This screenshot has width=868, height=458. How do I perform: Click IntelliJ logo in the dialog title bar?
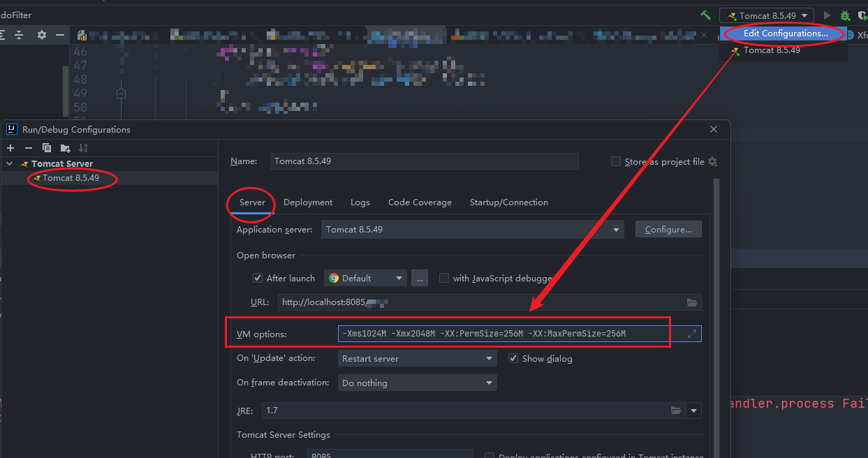11,129
